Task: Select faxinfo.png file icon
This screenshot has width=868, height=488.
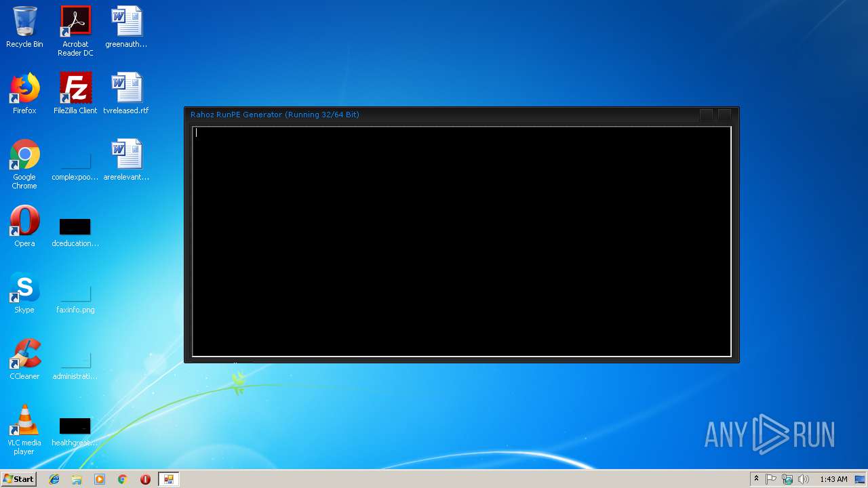Action: pos(75,298)
